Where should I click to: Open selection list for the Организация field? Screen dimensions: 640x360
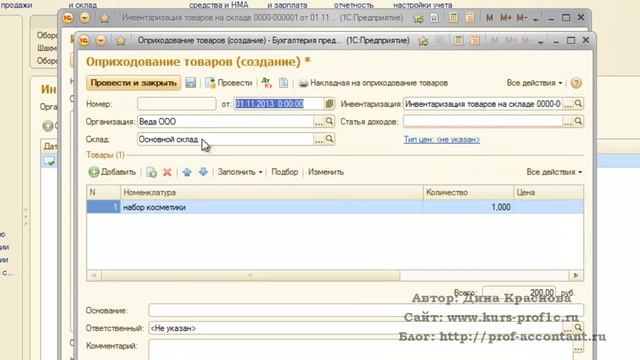pyautogui.click(x=319, y=122)
